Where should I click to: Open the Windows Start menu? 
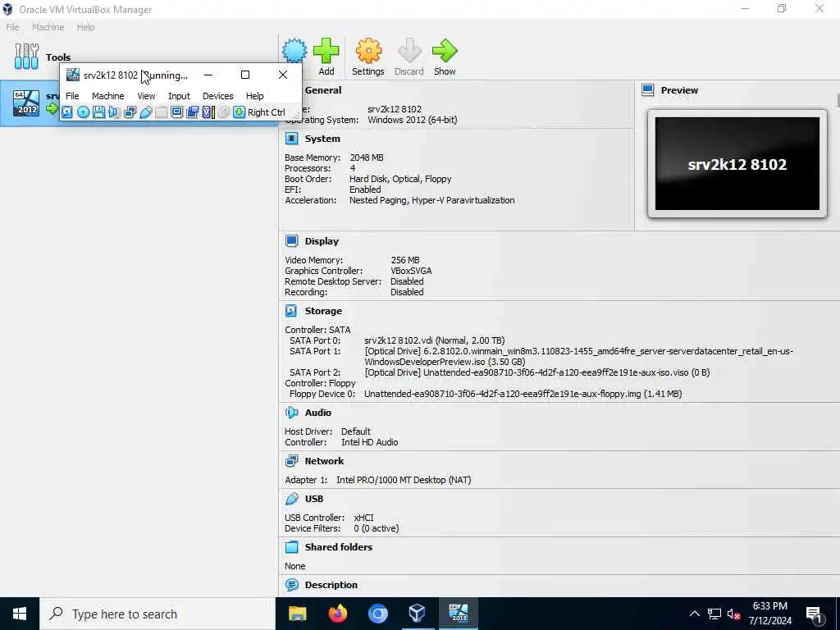coord(20,614)
